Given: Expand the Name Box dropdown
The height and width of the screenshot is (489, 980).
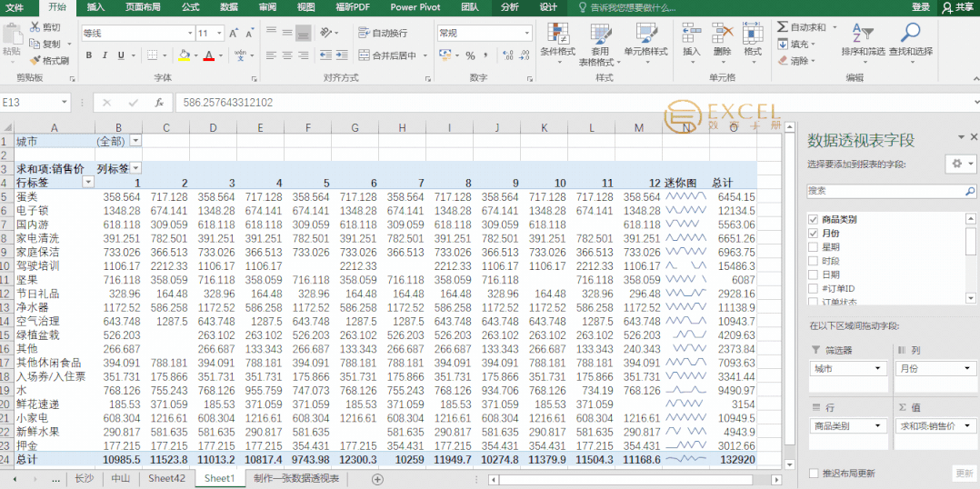Looking at the screenshot, I should pos(65,103).
